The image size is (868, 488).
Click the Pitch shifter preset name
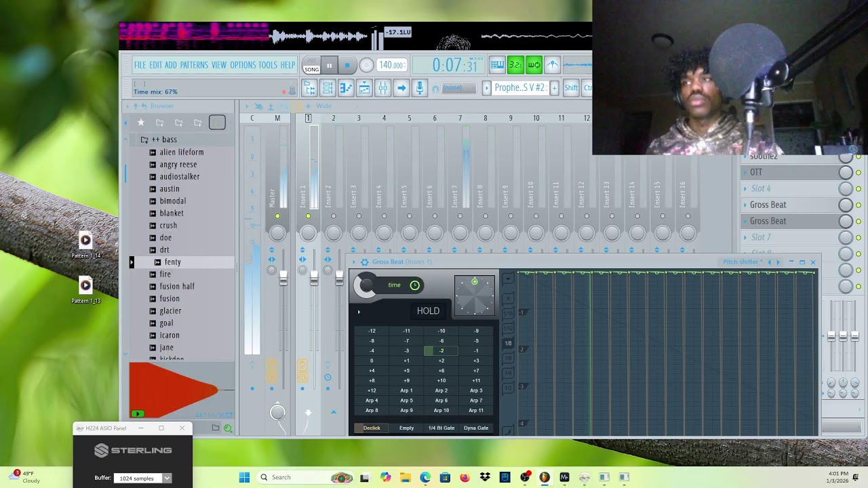(741, 262)
